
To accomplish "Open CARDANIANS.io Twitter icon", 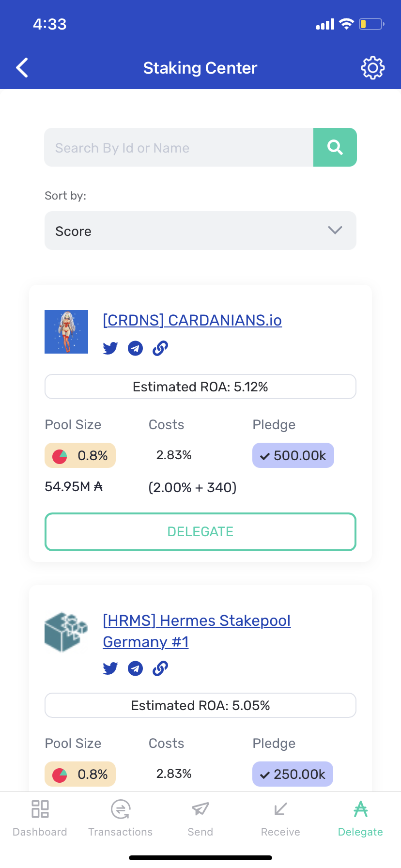I will click(110, 348).
